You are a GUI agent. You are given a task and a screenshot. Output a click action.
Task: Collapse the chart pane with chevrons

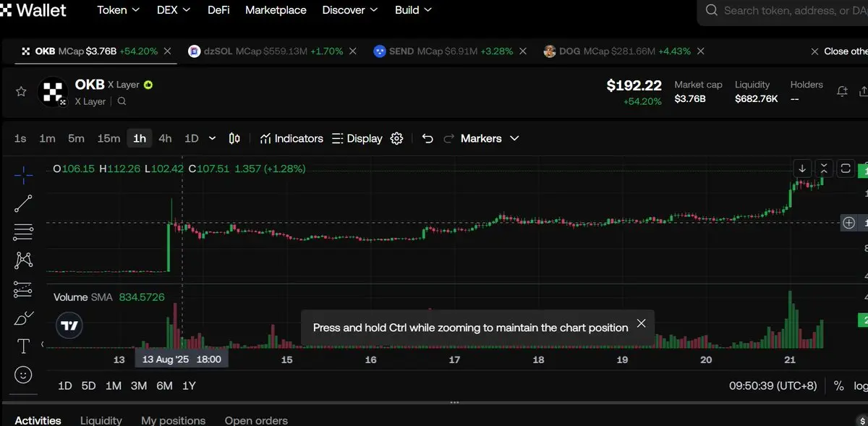click(x=824, y=169)
